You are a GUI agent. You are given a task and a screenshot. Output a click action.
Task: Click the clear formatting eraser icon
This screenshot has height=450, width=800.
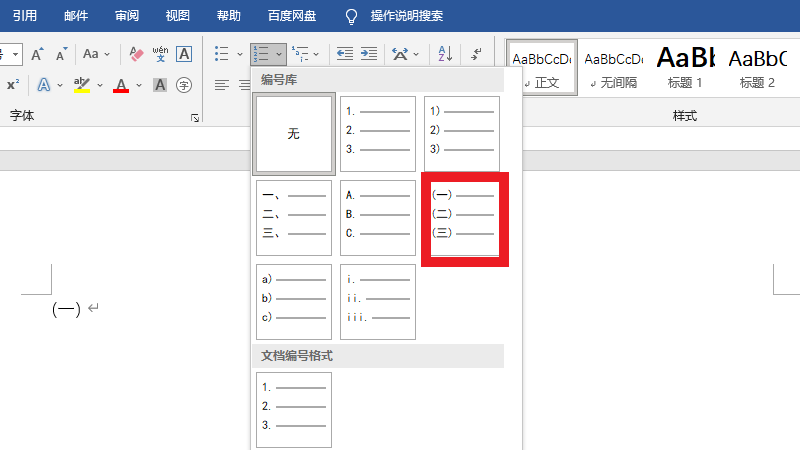click(x=138, y=54)
